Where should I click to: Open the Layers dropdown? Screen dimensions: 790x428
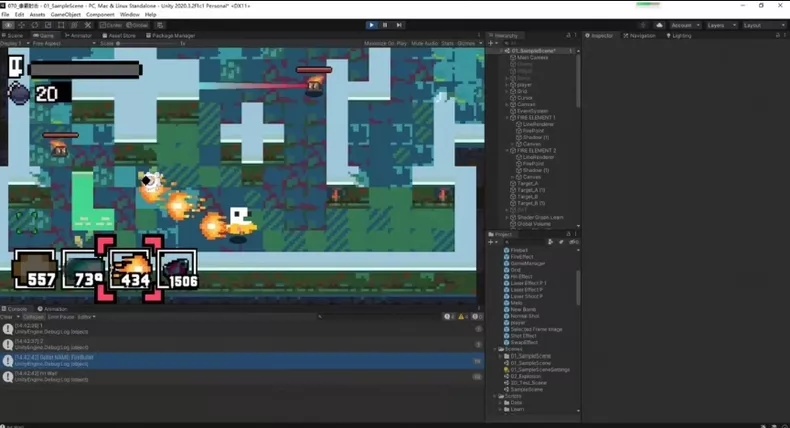coord(721,25)
